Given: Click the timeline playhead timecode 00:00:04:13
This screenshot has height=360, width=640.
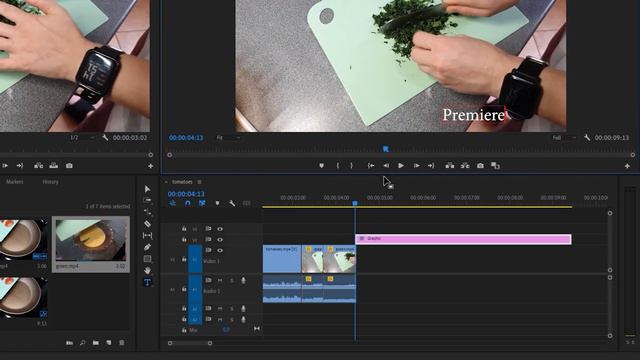Looking at the screenshot, I should (186, 194).
